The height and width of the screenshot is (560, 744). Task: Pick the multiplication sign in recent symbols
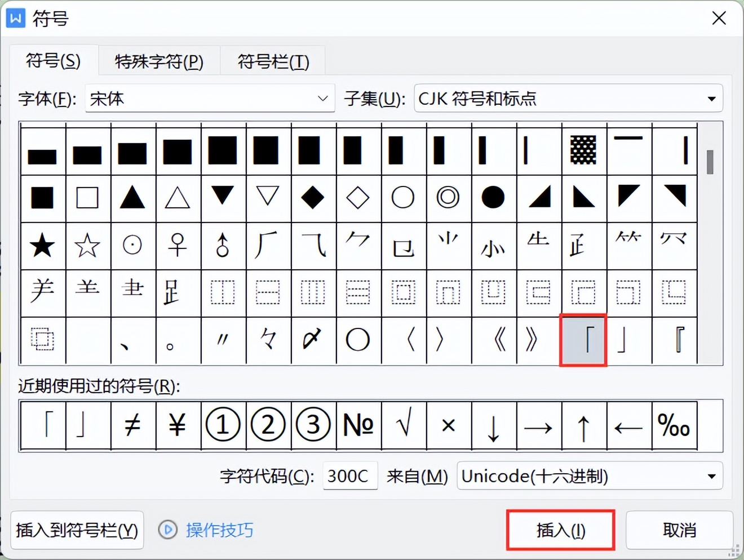tap(448, 425)
